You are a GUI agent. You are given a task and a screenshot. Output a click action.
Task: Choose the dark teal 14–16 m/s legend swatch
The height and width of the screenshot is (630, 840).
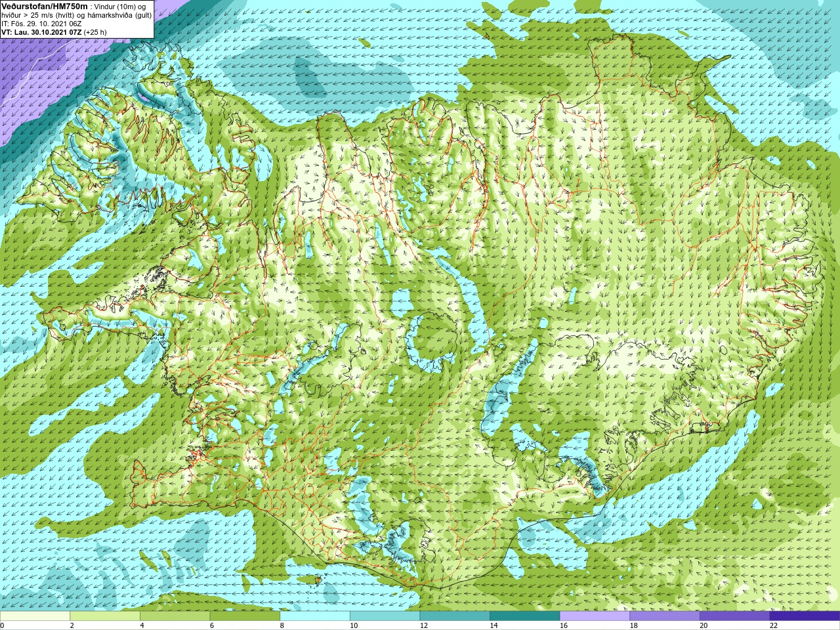pyautogui.click(x=525, y=616)
